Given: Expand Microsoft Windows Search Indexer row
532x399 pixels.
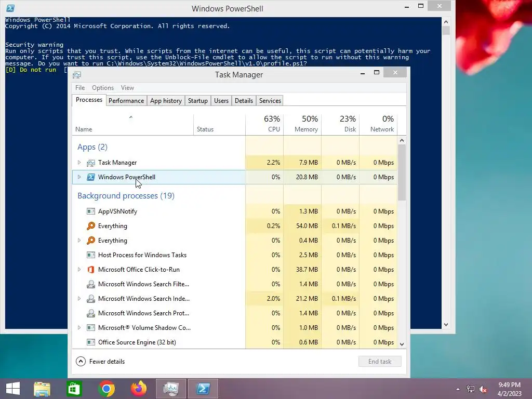Looking at the screenshot, I should [x=79, y=299].
